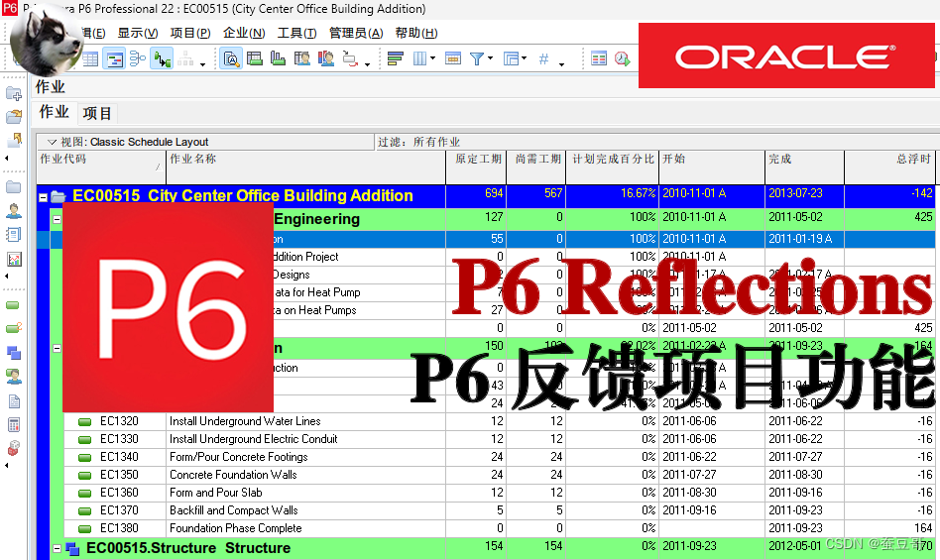Image resolution: width=940 pixels, height=560 pixels.
Task: Show the Activity Network view
Action: (x=137, y=58)
